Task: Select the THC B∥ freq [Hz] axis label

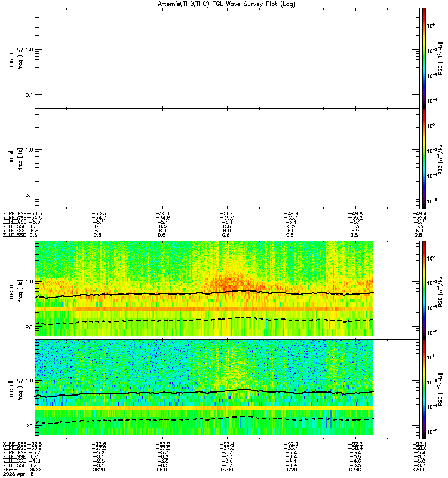Action: [16, 390]
